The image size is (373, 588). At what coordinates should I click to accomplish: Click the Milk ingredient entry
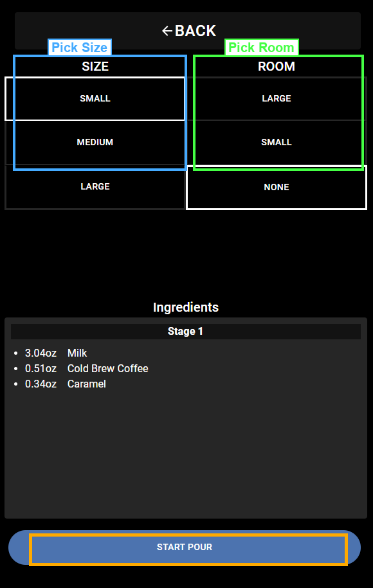[x=77, y=353]
